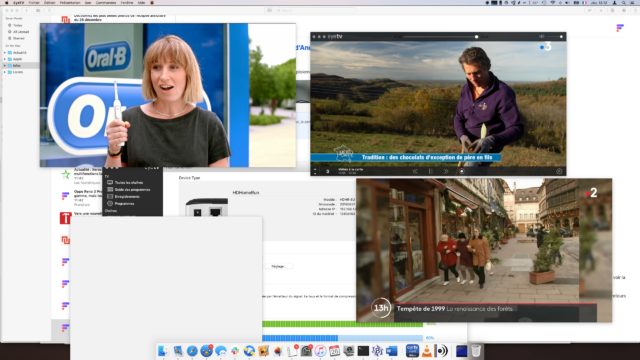Open the EyeTV menu in the menu bar
This screenshot has height=360, width=640.
coord(18,2)
